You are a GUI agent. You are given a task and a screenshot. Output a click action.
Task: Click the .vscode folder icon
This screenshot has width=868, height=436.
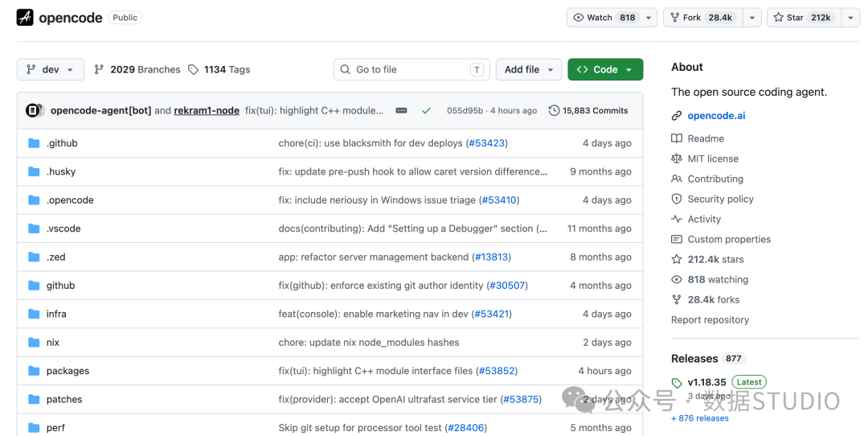(34, 228)
